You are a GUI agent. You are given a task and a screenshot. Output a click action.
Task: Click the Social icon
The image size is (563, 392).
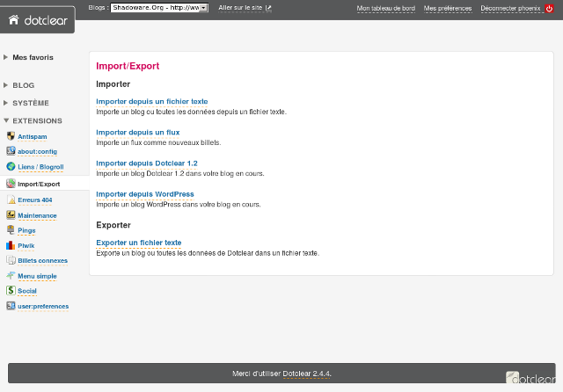pyautogui.click(x=11, y=291)
